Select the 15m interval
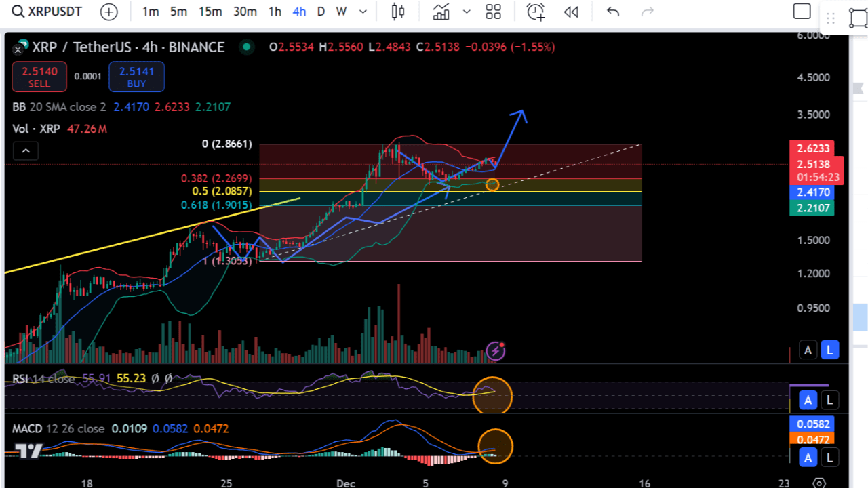Screen dimensions: 868x488 click(210, 12)
